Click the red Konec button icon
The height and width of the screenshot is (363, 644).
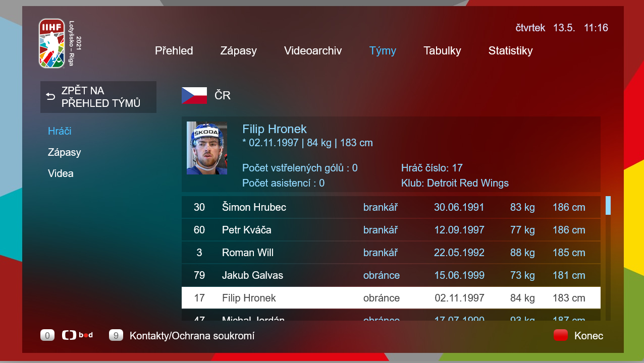tap(561, 335)
